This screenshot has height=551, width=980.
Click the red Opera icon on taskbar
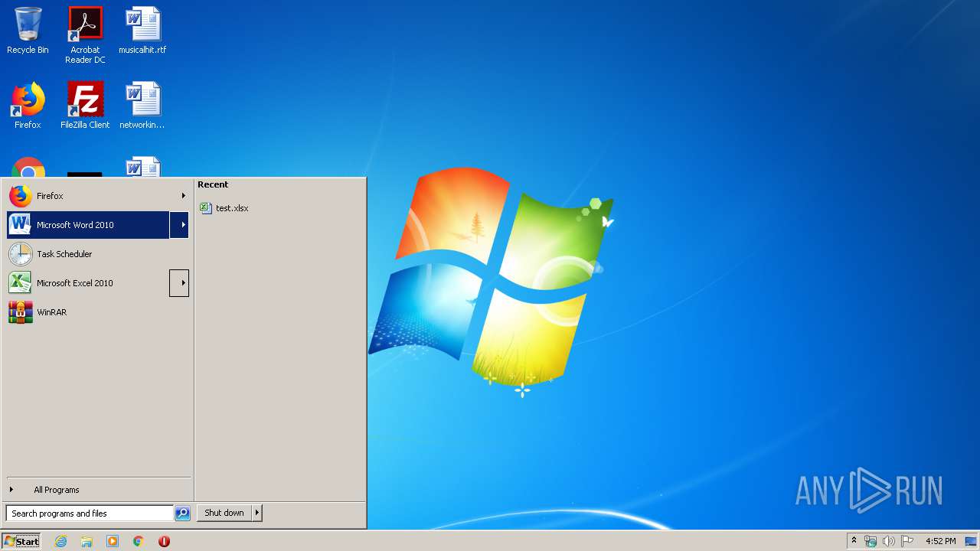(164, 541)
